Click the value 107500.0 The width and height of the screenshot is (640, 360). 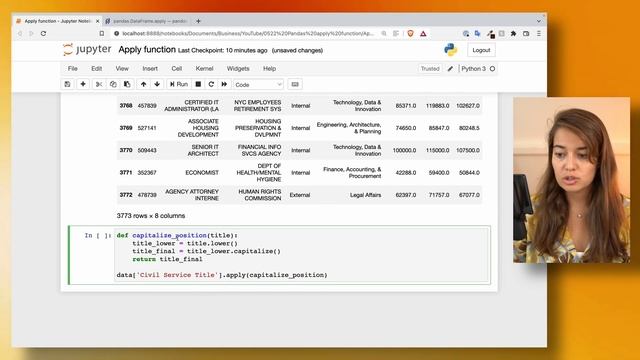tap(468, 150)
